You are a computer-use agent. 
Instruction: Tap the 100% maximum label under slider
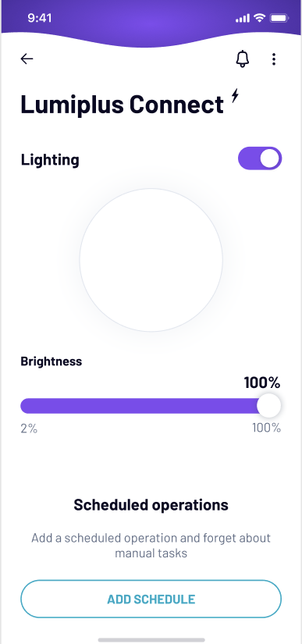point(267,428)
